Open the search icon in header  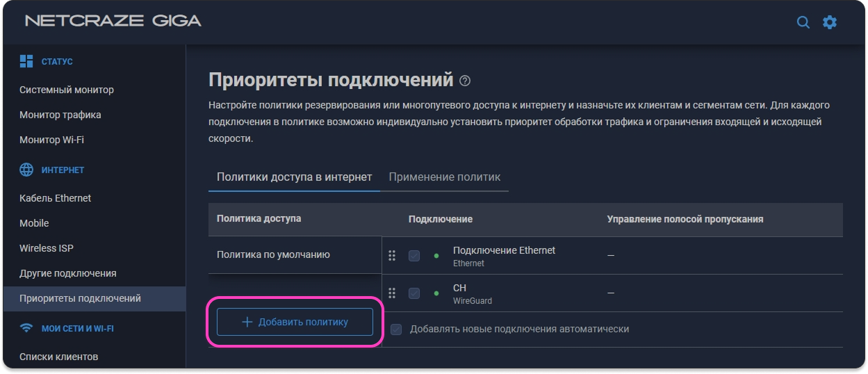[803, 22]
